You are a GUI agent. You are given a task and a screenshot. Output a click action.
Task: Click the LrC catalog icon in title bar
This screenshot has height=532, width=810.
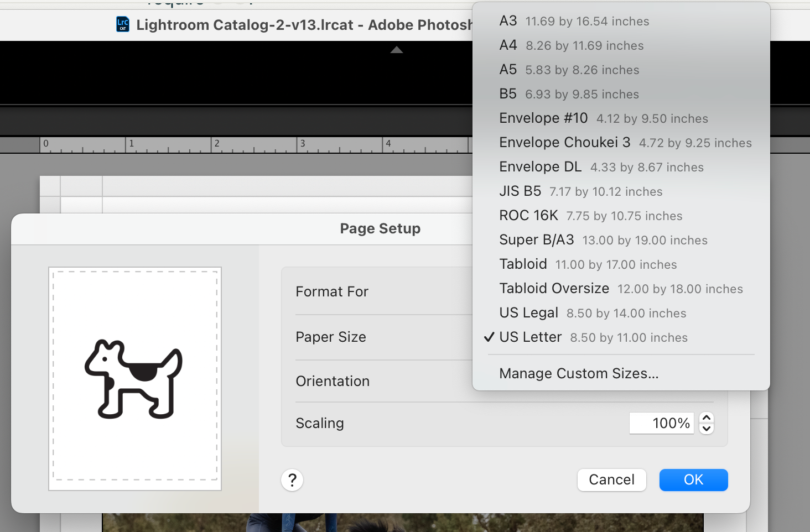[x=123, y=24]
